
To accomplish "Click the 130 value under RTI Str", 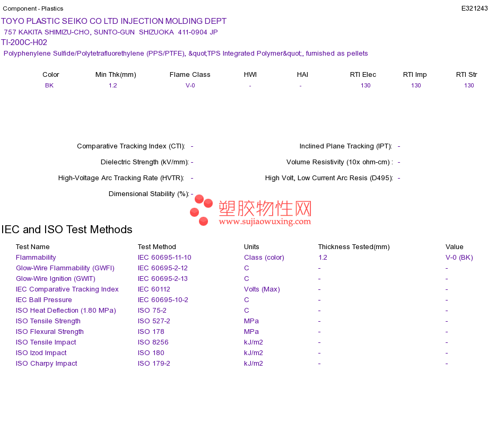I will (469, 85).
